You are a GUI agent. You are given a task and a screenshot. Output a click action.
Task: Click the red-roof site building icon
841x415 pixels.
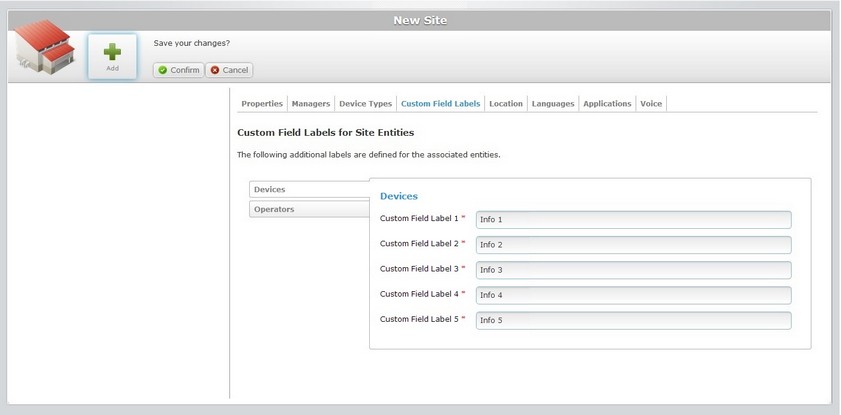[x=44, y=47]
